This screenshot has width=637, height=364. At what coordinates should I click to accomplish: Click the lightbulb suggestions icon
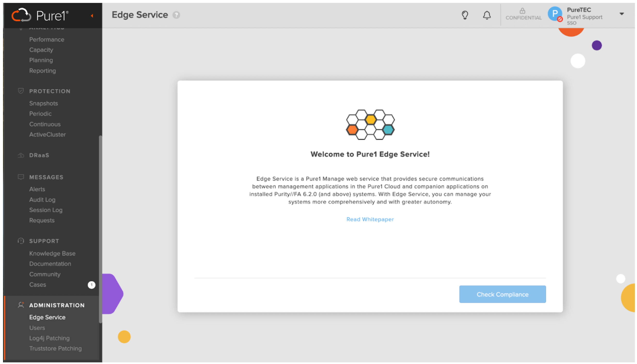coord(465,14)
